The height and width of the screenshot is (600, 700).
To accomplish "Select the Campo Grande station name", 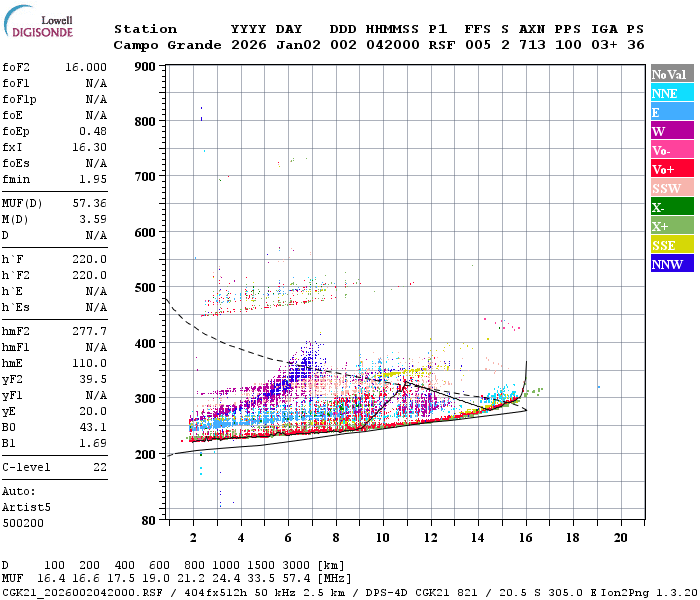I will [167, 45].
